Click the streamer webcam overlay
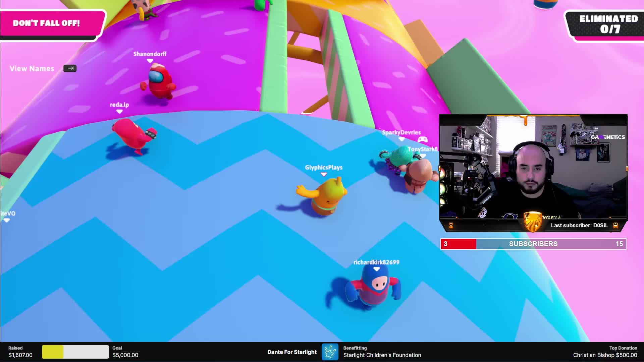The image size is (644, 362). click(533, 173)
